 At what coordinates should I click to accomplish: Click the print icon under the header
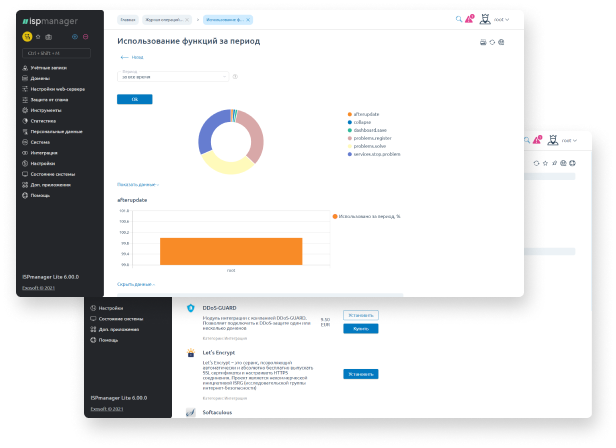(483, 42)
